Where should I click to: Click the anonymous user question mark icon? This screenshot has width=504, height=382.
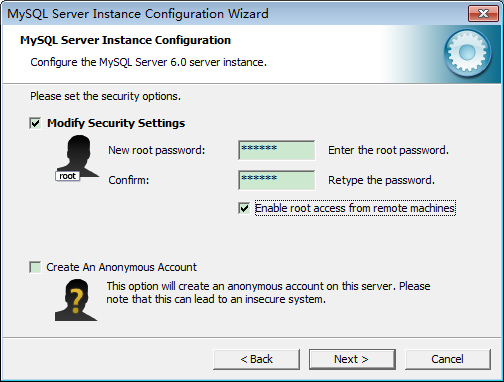point(76,300)
